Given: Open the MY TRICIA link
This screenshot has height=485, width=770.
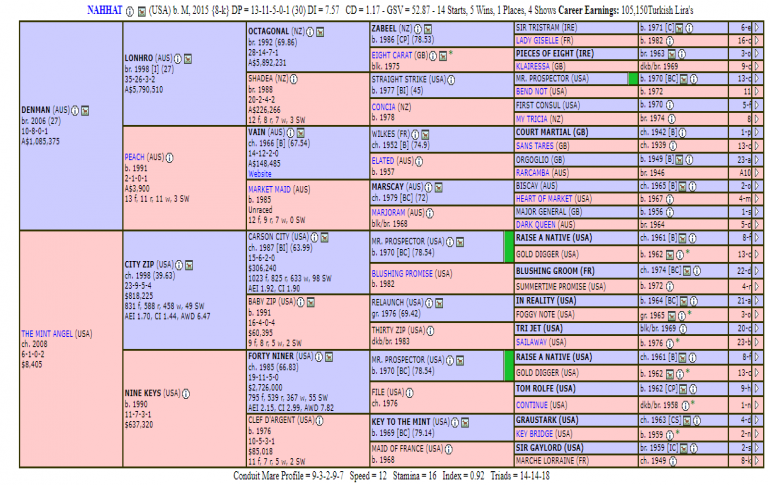Looking at the screenshot, I should tap(531, 119).
